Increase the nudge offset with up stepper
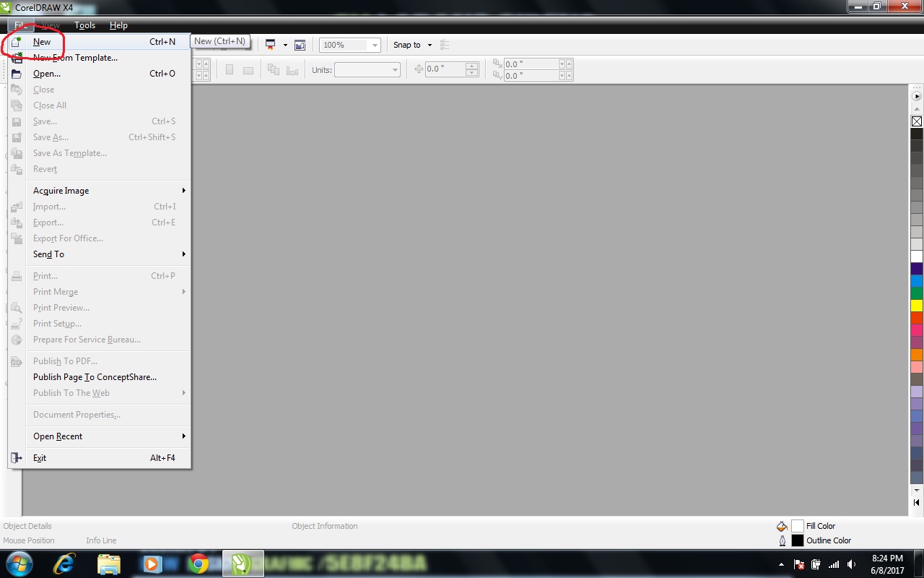924x578 pixels. click(x=472, y=66)
